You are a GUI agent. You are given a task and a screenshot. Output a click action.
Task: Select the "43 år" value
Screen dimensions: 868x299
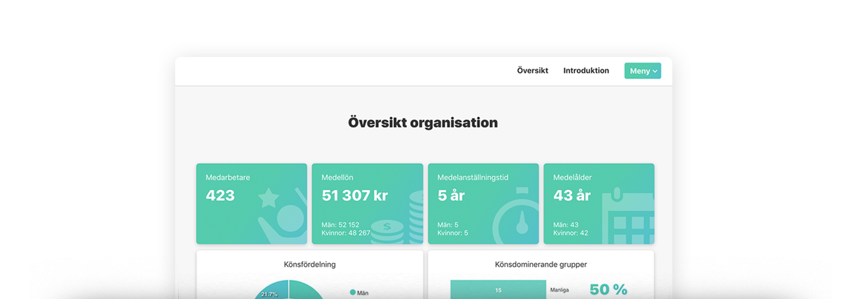coord(572,196)
